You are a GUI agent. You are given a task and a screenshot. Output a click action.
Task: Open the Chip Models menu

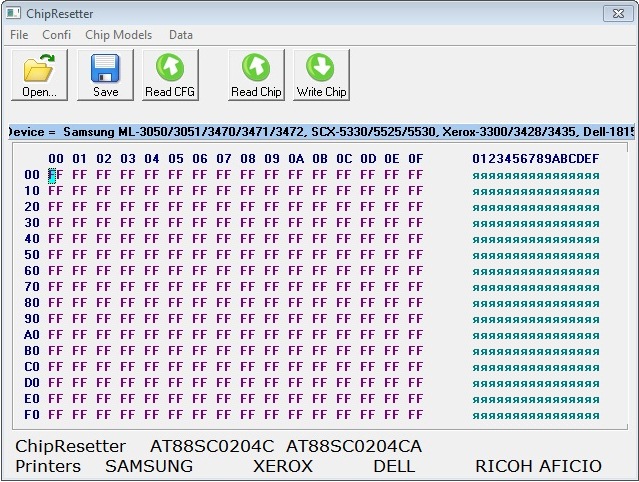[x=119, y=35]
